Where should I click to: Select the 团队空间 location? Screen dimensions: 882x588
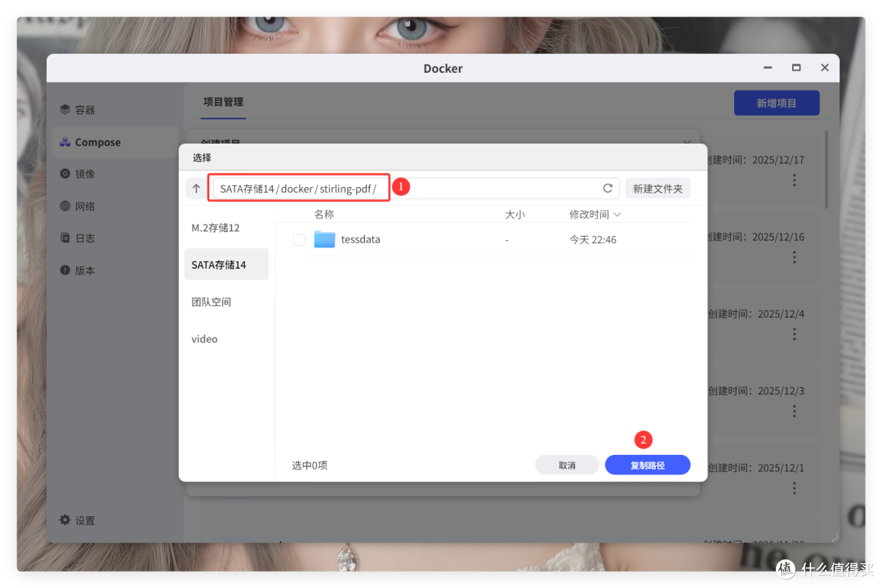click(226, 301)
